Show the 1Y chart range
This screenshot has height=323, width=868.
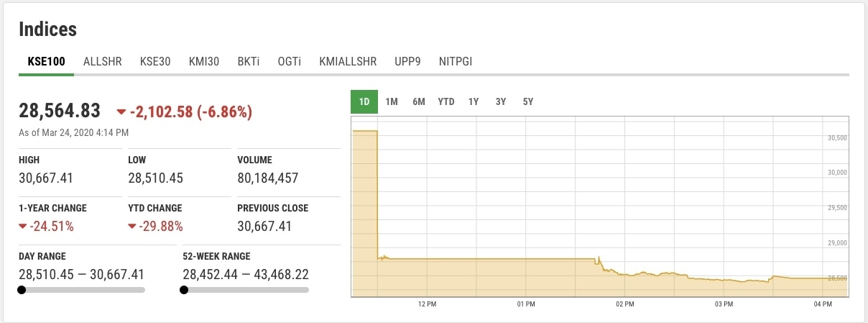tap(474, 101)
